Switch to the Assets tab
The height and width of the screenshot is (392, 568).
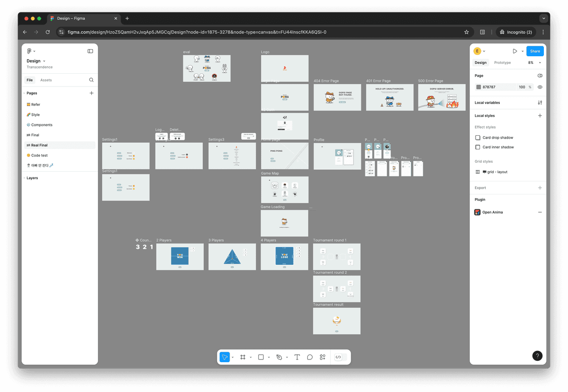click(46, 80)
